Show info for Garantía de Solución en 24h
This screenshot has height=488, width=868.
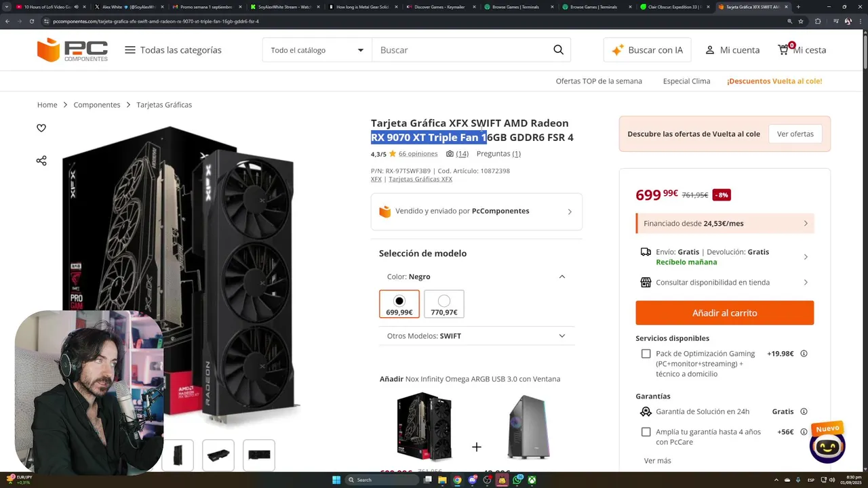pos(804,411)
